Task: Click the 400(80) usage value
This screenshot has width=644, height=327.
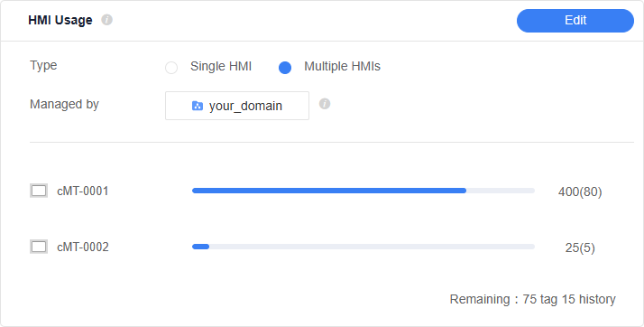Action: [x=580, y=192]
